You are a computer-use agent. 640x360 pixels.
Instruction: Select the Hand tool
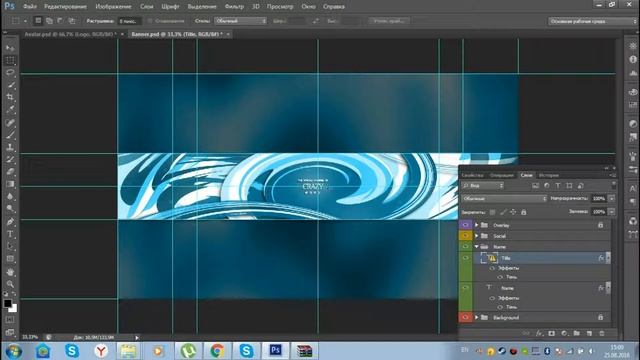point(10,272)
